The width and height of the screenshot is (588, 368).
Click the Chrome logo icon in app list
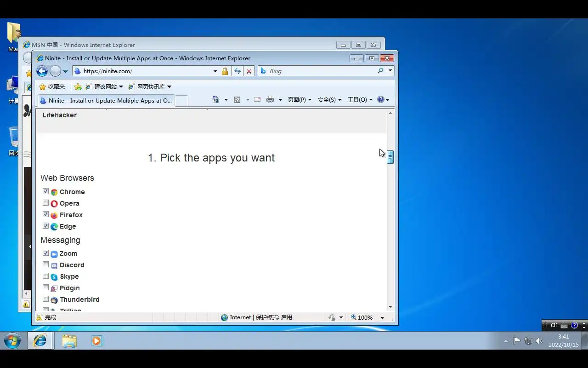pos(54,192)
